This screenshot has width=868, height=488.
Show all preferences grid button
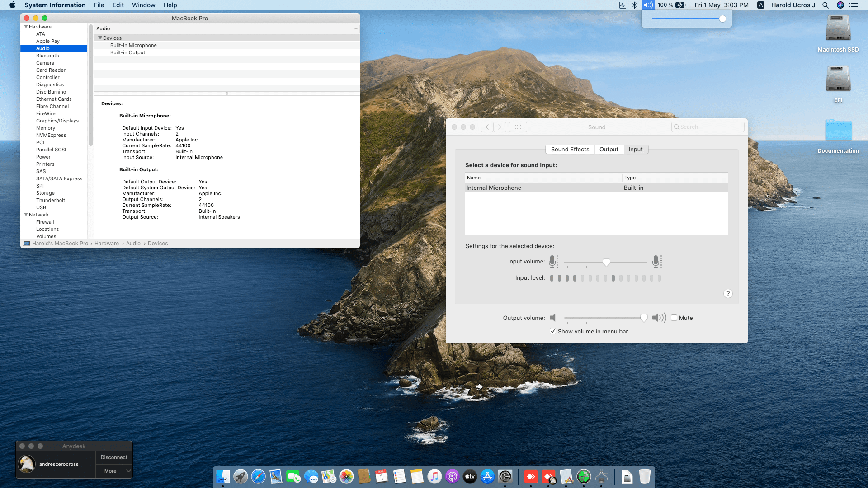pyautogui.click(x=518, y=127)
